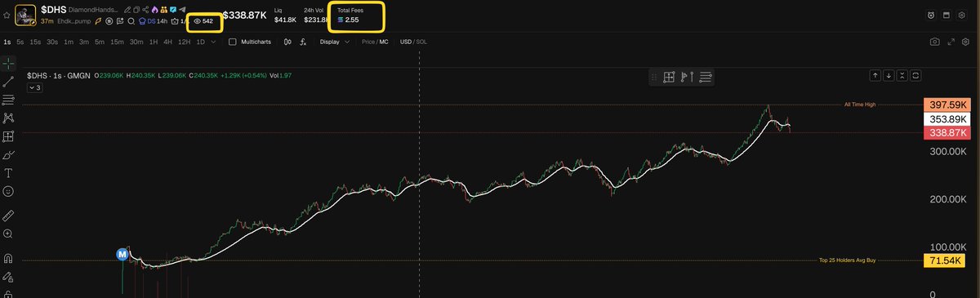Switch to the 30s timeframe
This screenshot has width=980, height=298.
(x=52, y=42)
